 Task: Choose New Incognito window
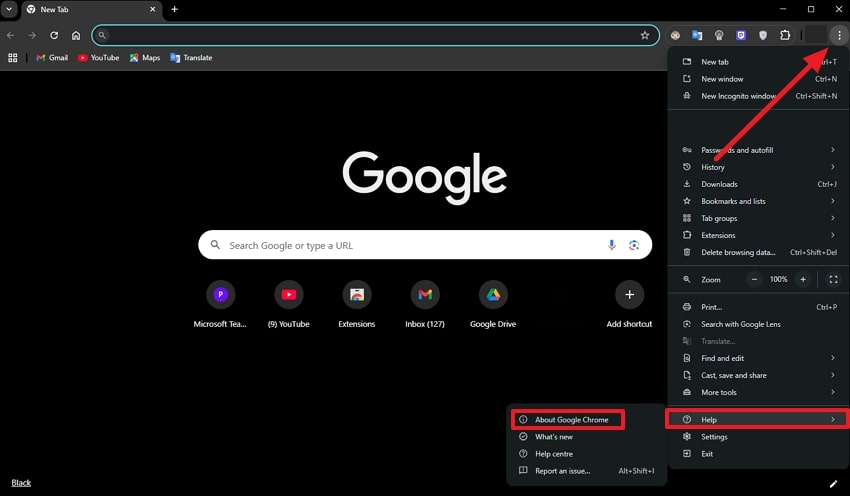pyautogui.click(x=758, y=96)
